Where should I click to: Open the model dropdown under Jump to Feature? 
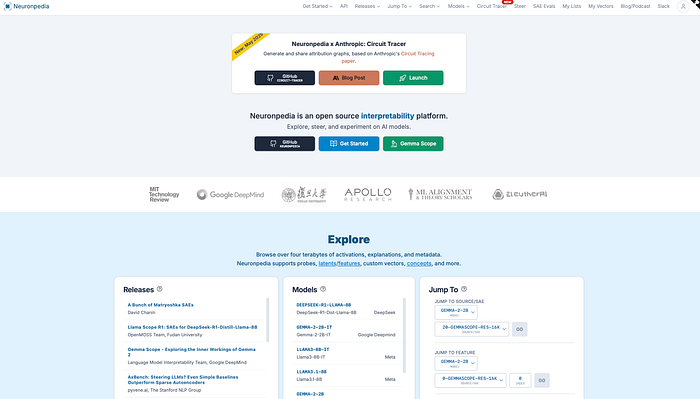(x=456, y=363)
